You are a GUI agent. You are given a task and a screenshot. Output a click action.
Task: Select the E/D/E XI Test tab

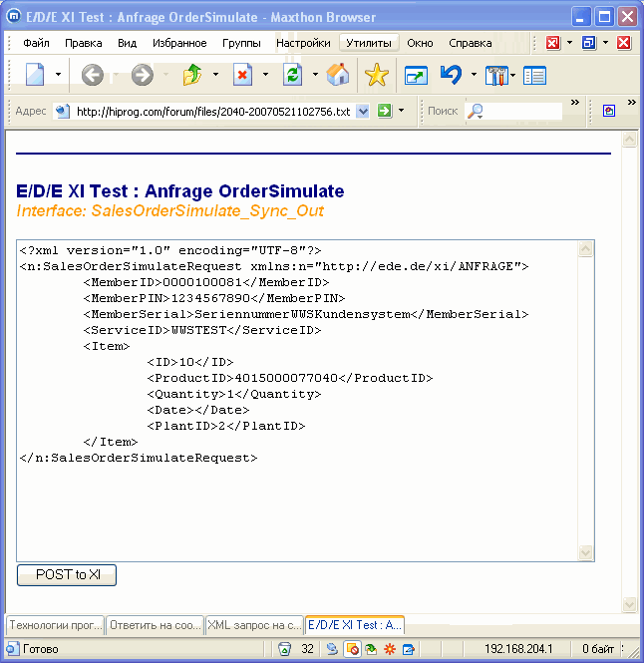(355, 624)
